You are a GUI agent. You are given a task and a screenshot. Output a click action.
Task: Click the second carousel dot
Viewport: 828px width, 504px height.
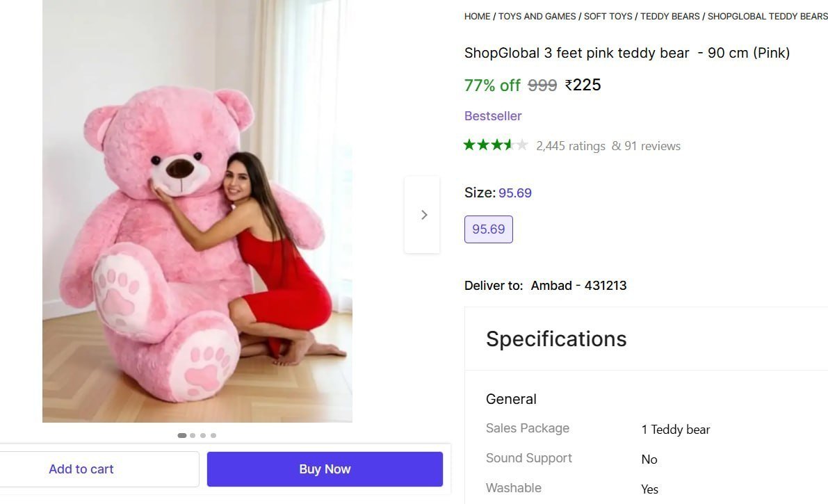pos(193,435)
